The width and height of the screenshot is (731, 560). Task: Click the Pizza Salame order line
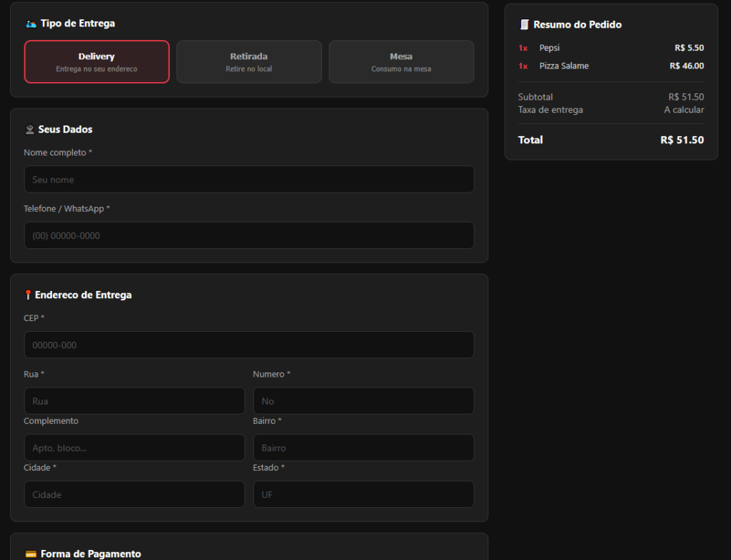(x=564, y=66)
